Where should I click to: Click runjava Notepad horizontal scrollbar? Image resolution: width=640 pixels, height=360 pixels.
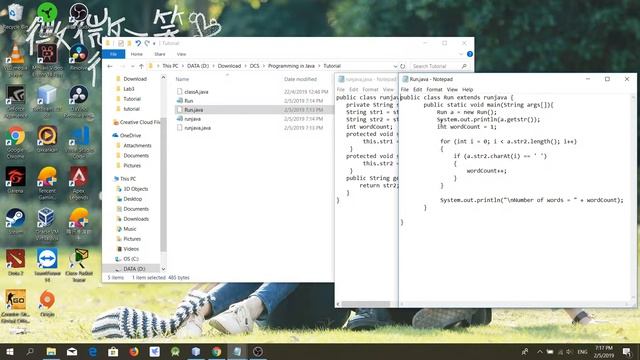(366, 304)
